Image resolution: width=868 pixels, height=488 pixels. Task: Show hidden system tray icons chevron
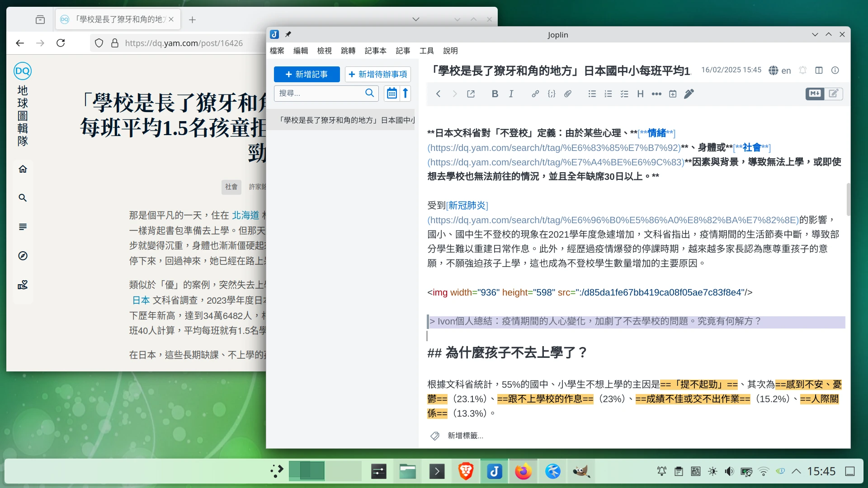(797, 471)
